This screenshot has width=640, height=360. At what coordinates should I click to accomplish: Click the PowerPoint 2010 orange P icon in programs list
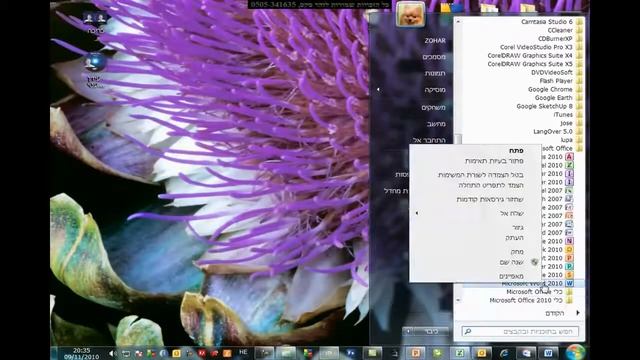pyautogui.click(x=569, y=258)
